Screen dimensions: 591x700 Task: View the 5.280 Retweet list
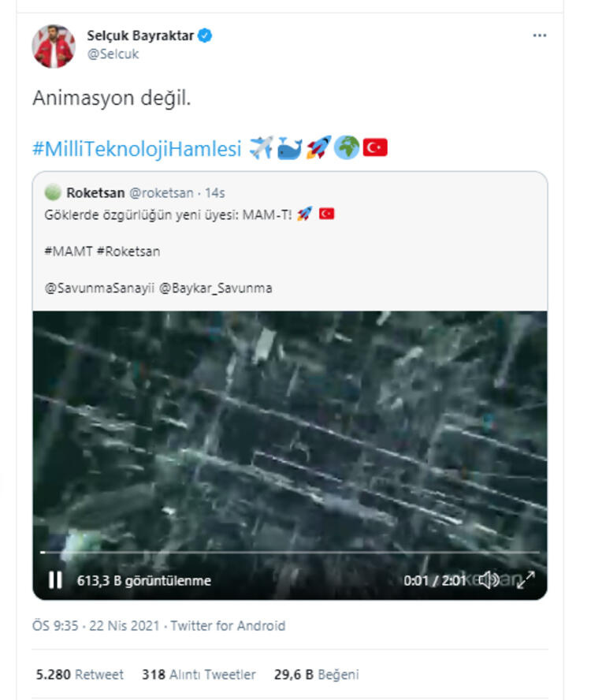click(80, 674)
